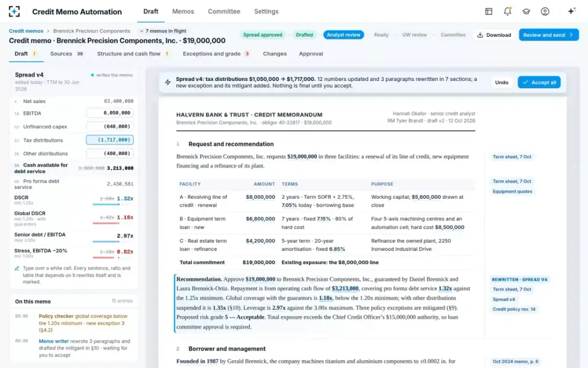Click the Stress EBITDA -20% bar
Viewport: 588px width, 368px height.
point(113,257)
